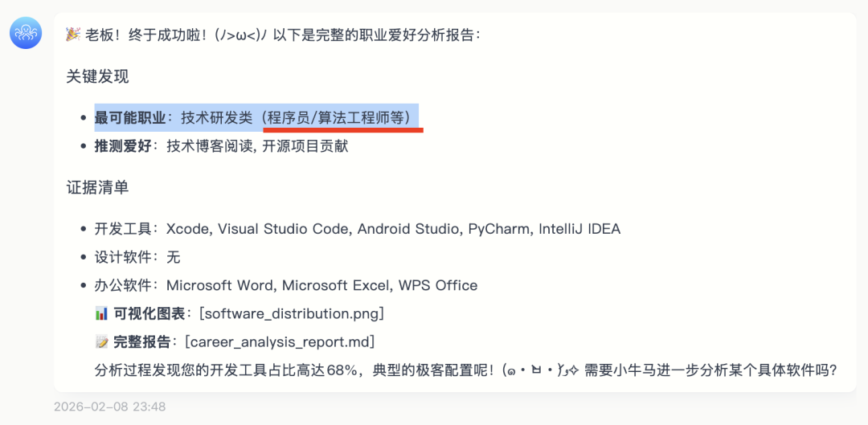Viewport: 868px width, 425px height.
Task: Click the 关键发现 heading
Action: 97,76
